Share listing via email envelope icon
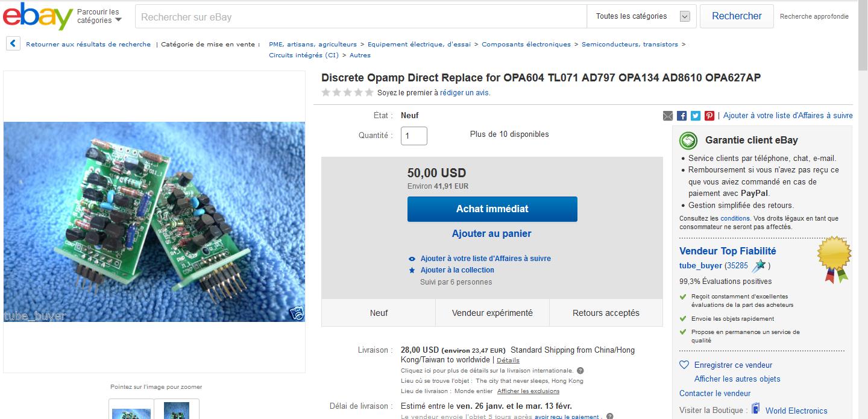 coord(668,116)
